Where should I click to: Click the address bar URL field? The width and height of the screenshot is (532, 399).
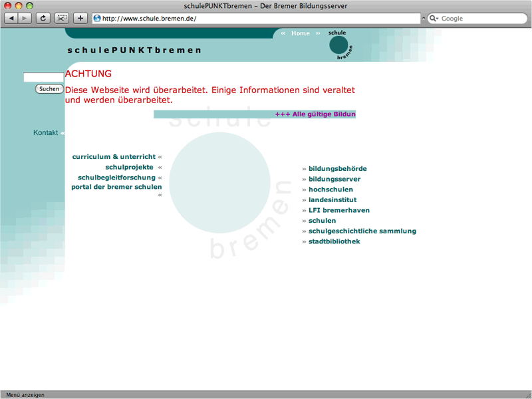click(x=259, y=19)
